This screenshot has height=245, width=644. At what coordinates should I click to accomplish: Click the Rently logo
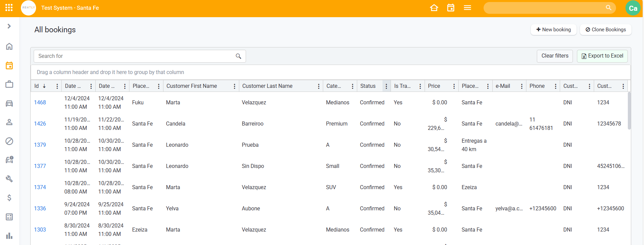coord(28,8)
